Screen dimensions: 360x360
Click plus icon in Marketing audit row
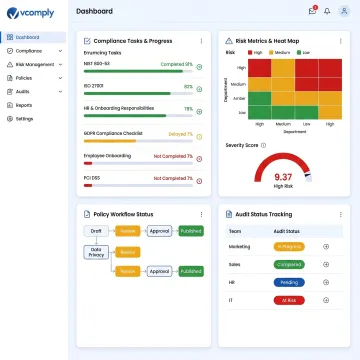coord(326,247)
